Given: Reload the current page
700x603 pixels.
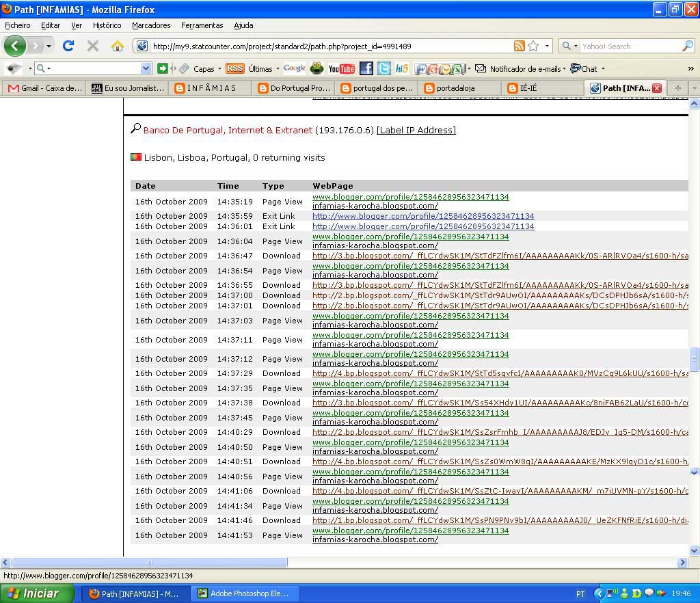Looking at the screenshot, I should 68,46.
